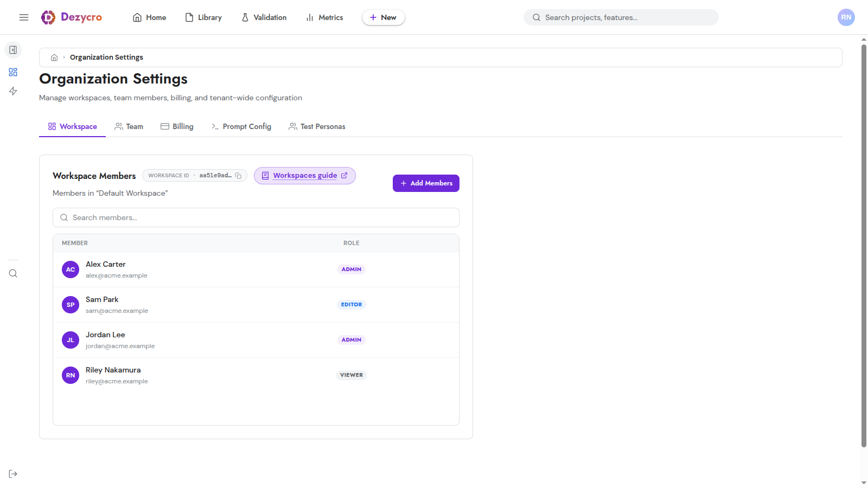
Task: Focus the Search members field
Action: coord(256,217)
